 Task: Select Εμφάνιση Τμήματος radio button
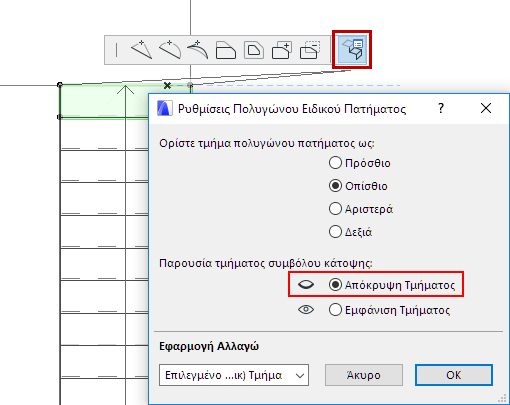pyautogui.click(x=335, y=310)
